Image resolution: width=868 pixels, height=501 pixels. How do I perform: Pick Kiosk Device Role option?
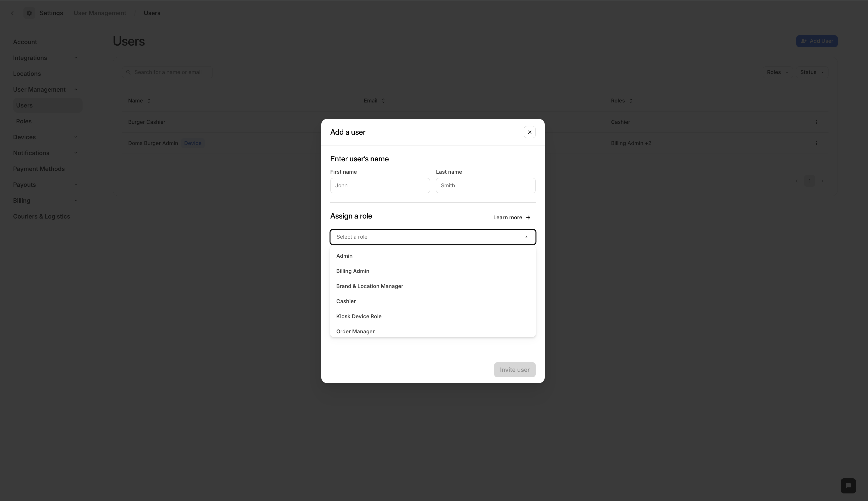tap(432, 316)
